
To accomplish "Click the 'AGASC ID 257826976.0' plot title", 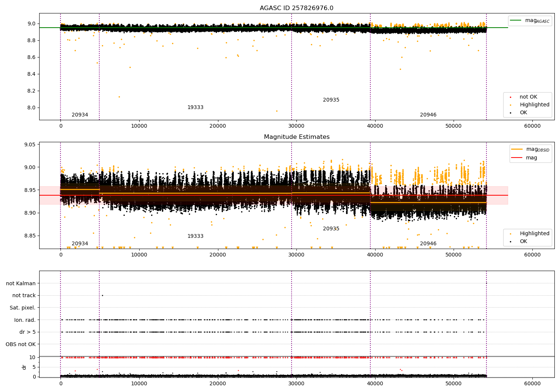I will [x=296, y=8].
